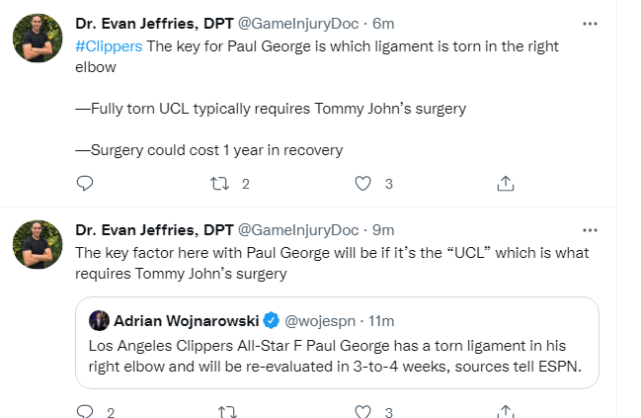The image size is (641, 418).
Task: Open the first tweet's profile avatar
Action: click(37, 38)
